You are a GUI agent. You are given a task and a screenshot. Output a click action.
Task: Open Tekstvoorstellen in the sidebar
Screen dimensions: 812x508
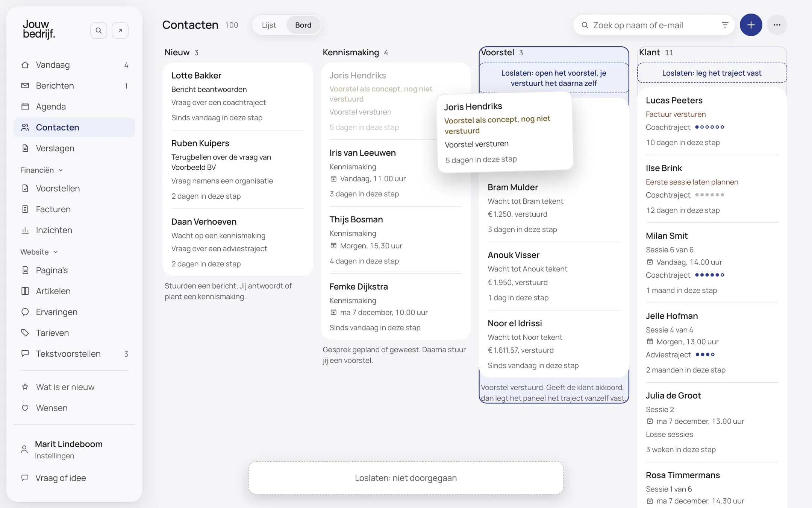[74, 354]
